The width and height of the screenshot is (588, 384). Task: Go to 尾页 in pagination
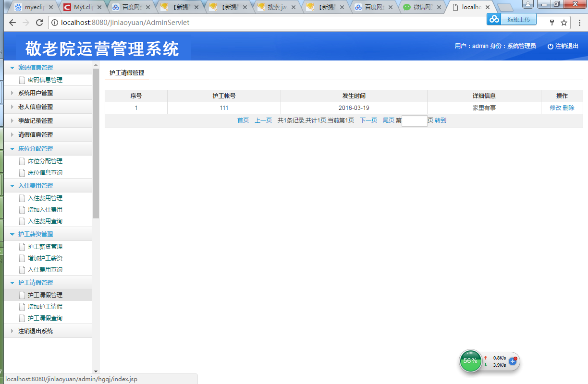click(x=388, y=120)
